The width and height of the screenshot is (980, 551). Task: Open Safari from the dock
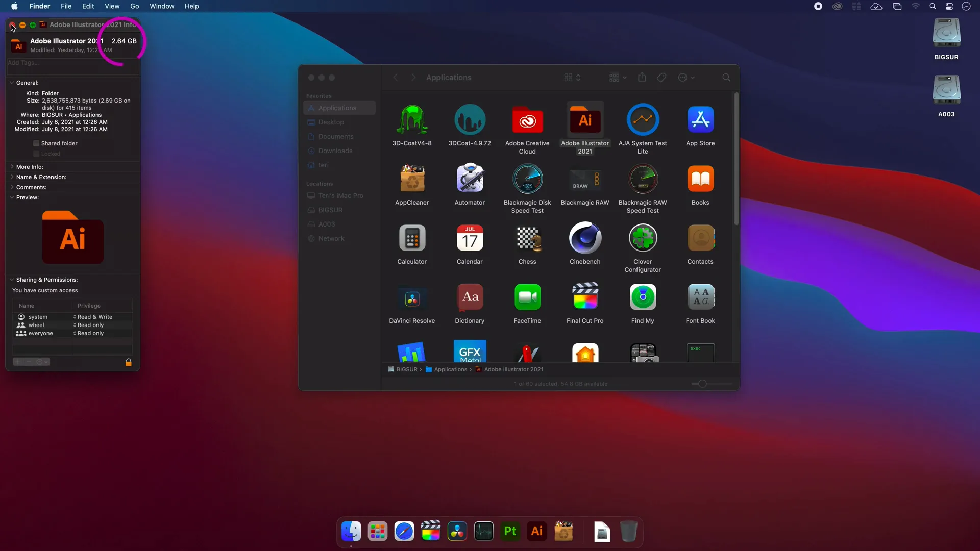404,531
